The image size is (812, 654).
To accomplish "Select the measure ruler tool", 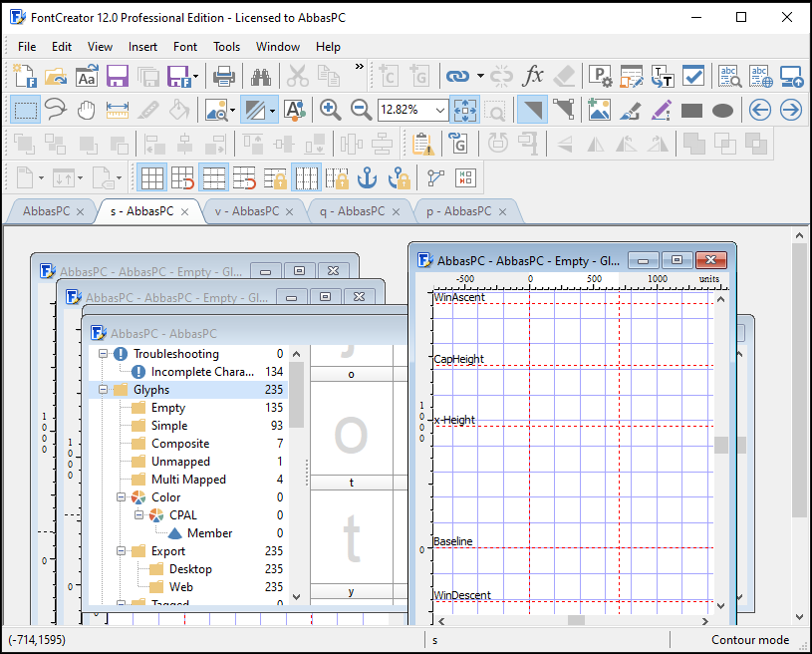I will point(118,110).
